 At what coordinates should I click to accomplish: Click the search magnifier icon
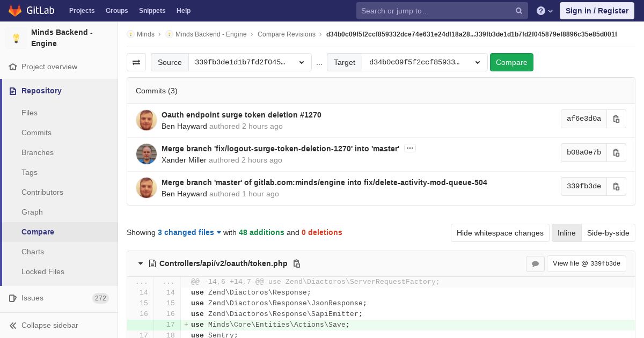click(x=519, y=11)
